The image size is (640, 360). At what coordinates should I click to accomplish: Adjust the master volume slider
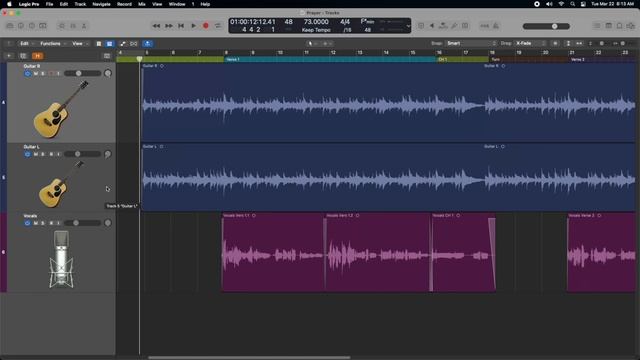[x=546, y=26]
